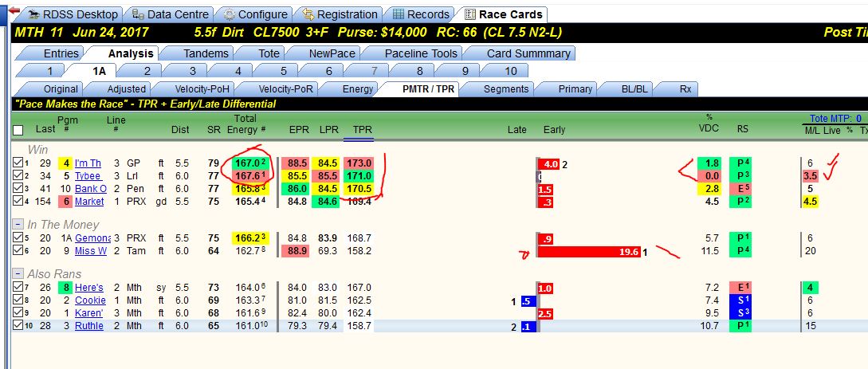Sort by the VDC column header
The width and height of the screenshot is (868, 369).
(709, 128)
